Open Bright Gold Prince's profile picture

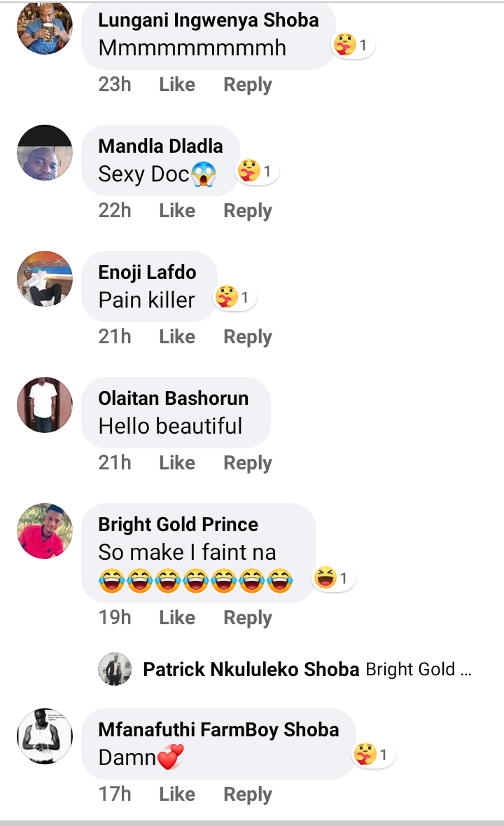coord(45,531)
